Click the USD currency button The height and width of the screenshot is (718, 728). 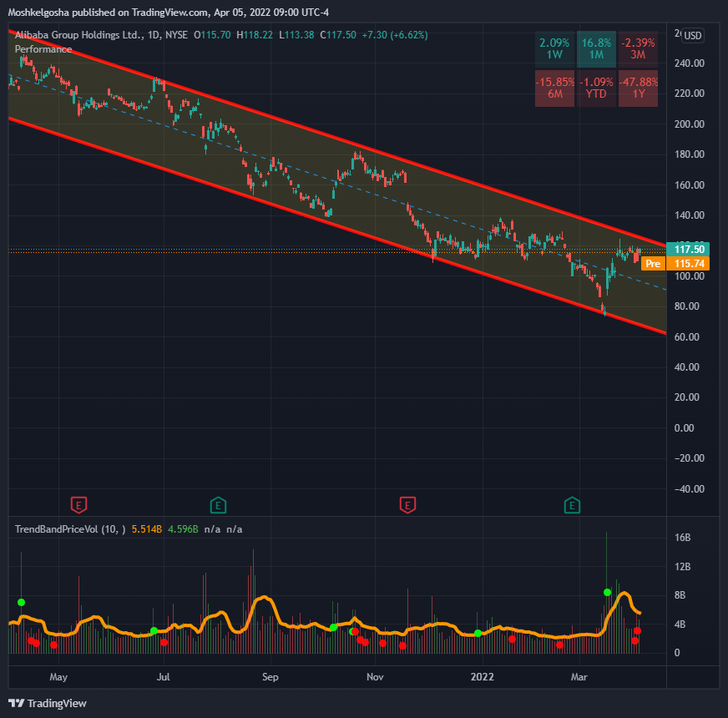[x=693, y=36]
